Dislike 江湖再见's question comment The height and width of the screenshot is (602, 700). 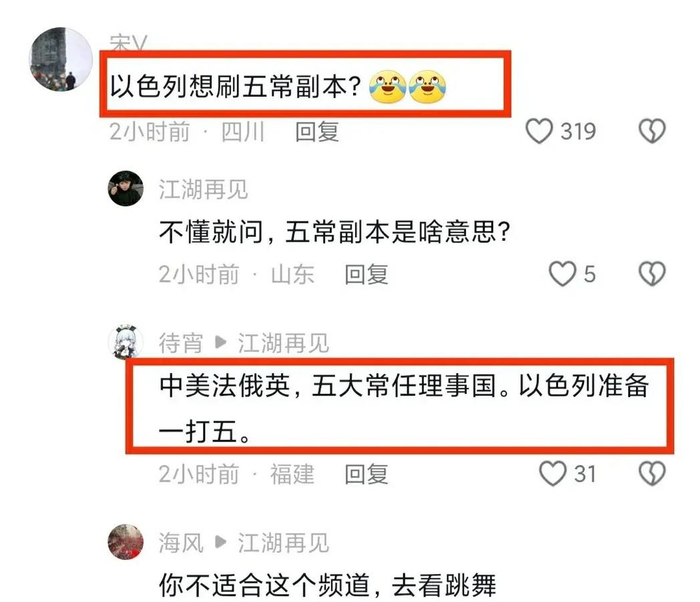[x=652, y=273]
